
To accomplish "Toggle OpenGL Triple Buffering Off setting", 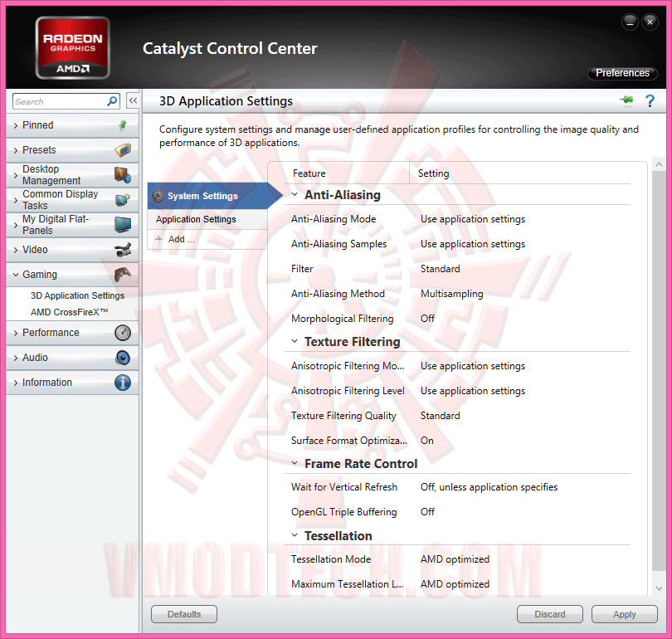I will [x=427, y=512].
